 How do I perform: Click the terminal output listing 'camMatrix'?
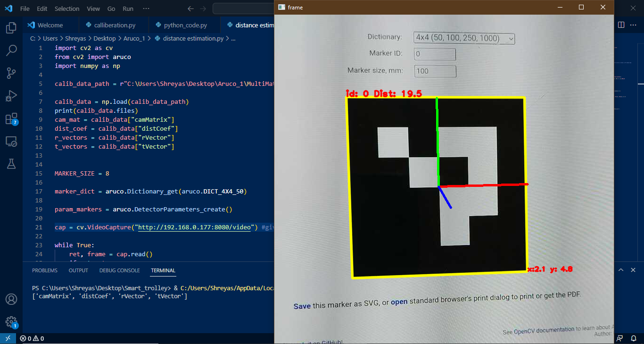pyautogui.click(x=110, y=296)
